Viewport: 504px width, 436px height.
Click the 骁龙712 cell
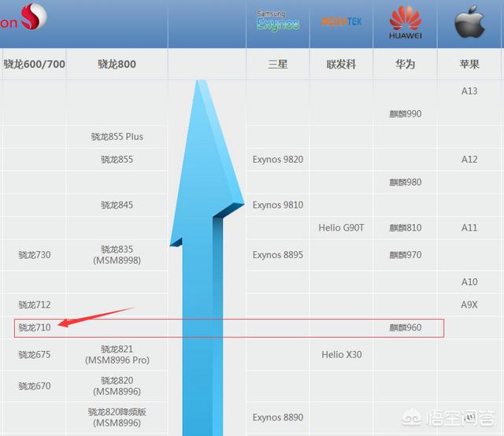pyautogui.click(x=35, y=305)
